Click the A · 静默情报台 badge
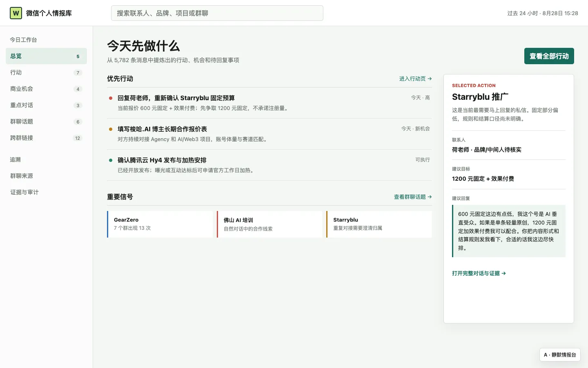The height and width of the screenshot is (368, 588). pyautogui.click(x=560, y=355)
